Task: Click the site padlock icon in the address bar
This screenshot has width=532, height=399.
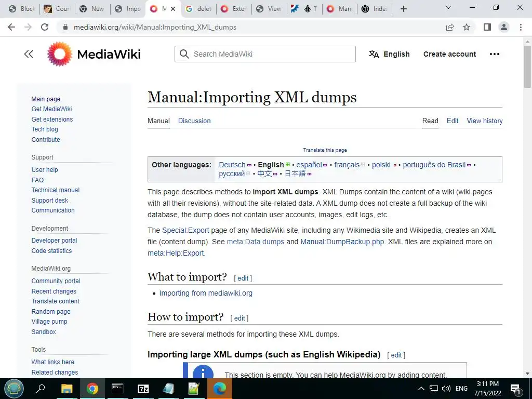Action: 65,27
